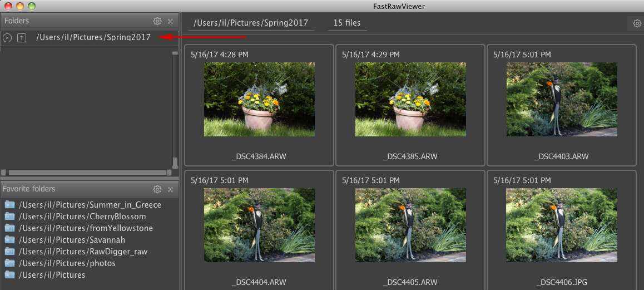Go up one folder level with the arrow icon
The image size is (644, 290).
[22, 38]
